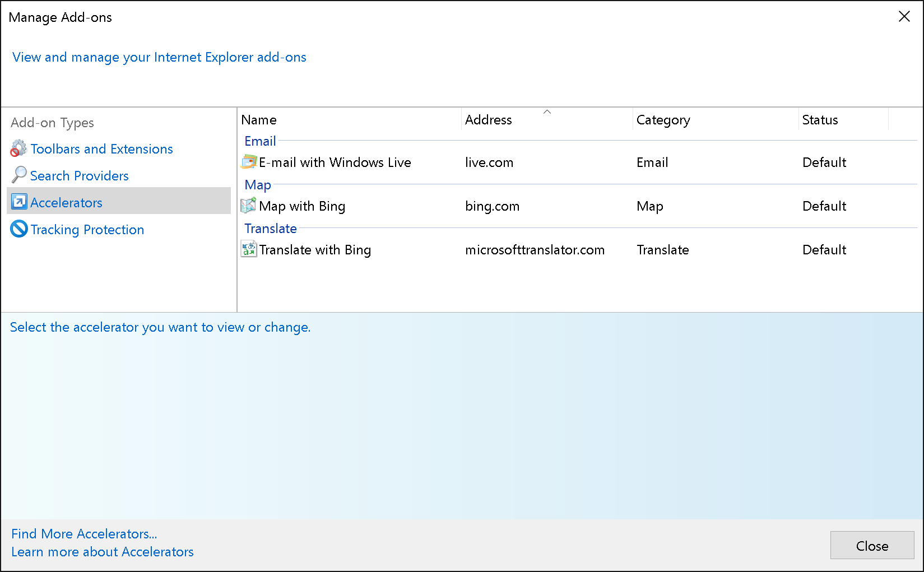Click the Translate category cell
The height and width of the screenshot is (572, 924).
tap(663, 250)
